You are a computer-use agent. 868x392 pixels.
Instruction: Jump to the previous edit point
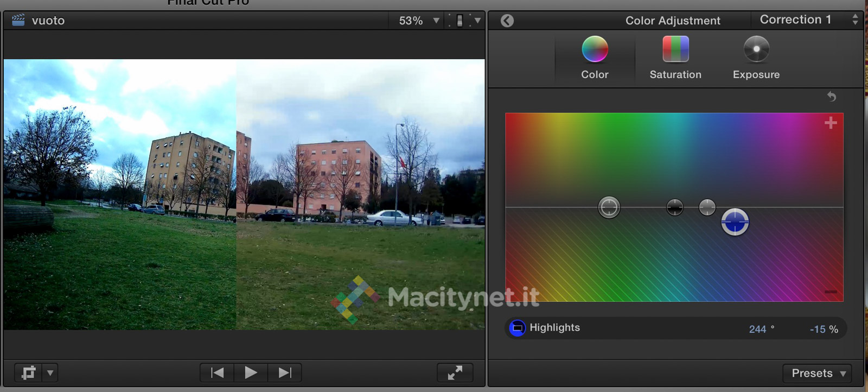217,372
